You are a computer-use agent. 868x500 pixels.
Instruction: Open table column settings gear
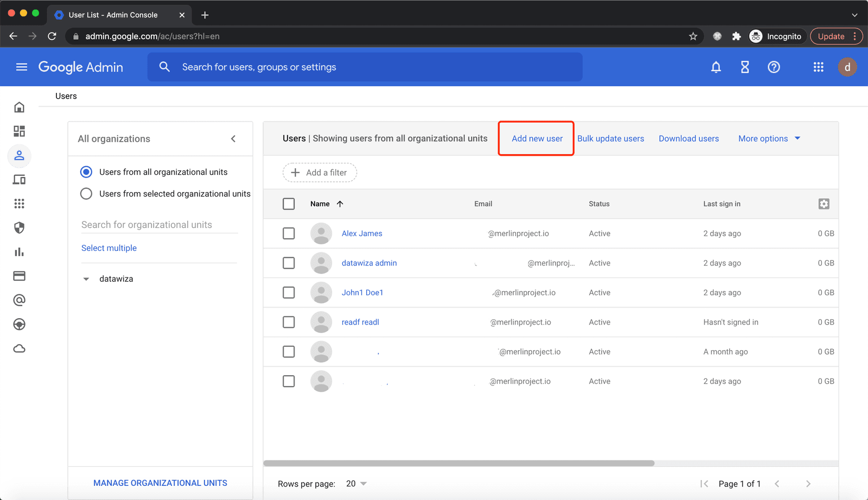pyautogui.click(x=824, y=204)
